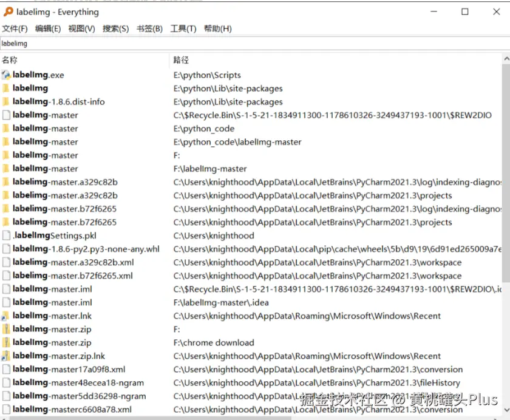This screenshot has height=420, width=510.
Task: Click the path F:\labelImg-master\.idea
Action: (x=221, y=302)
